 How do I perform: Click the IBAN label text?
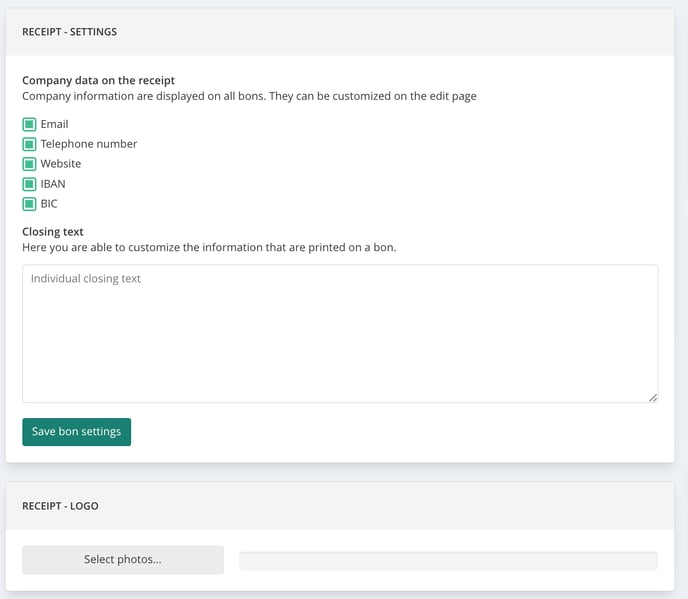[53, 184]
